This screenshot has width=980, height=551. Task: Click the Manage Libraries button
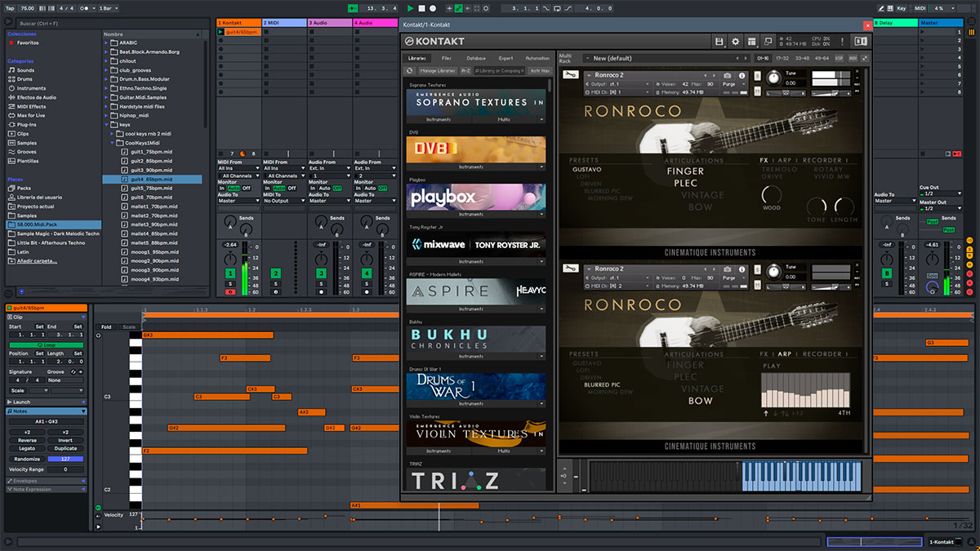pos(437,71)
